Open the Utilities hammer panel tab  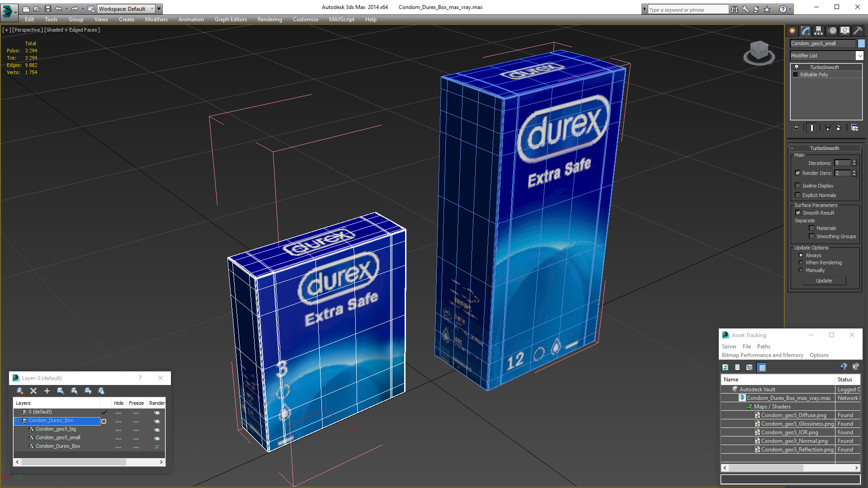tap(857, 31)
